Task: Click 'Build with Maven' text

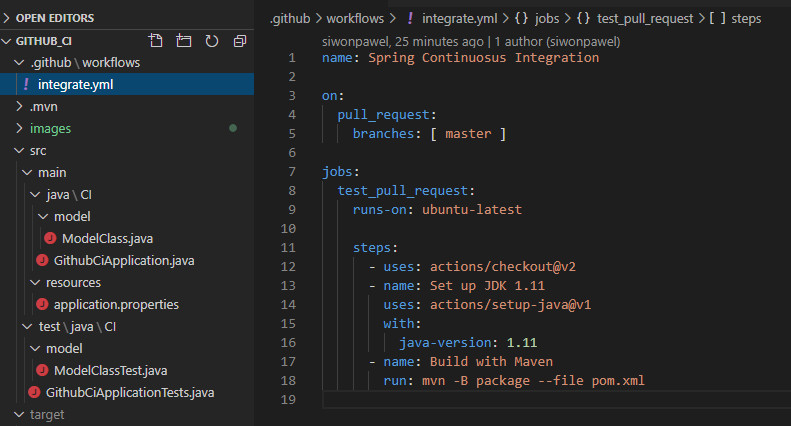Action: [x=491, y=361]
